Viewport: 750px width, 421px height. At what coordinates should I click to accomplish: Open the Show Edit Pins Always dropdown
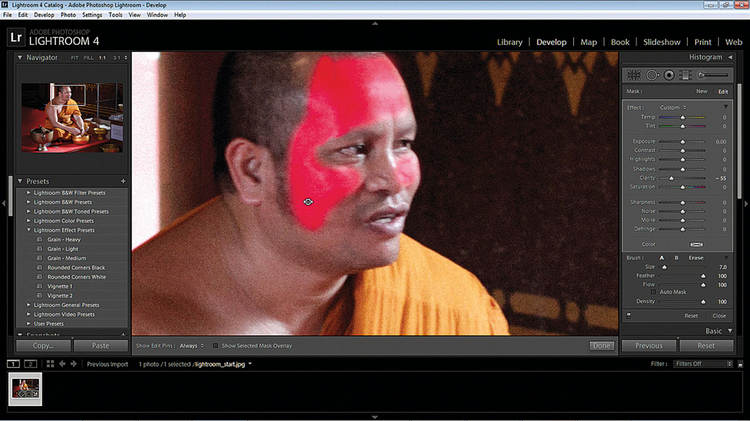pyautogui.click(x=191, y=345)
